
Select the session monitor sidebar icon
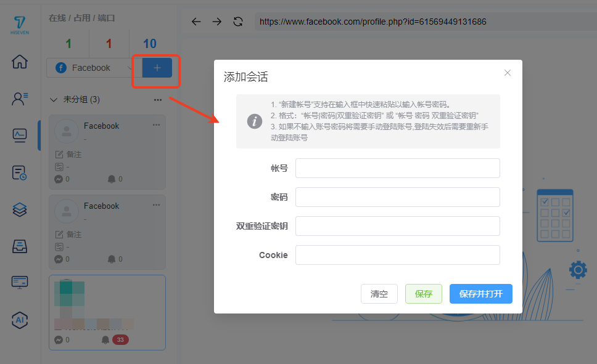pos(20,135)
